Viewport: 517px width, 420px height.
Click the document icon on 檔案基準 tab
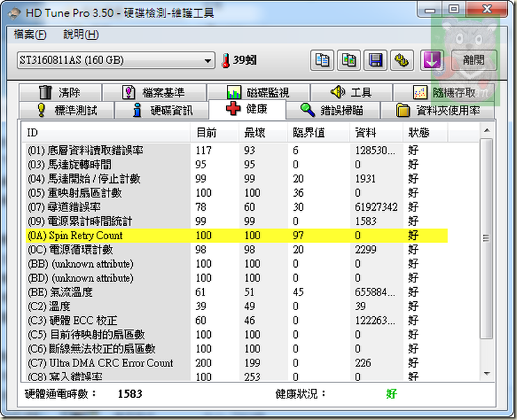tap(129, 92)
